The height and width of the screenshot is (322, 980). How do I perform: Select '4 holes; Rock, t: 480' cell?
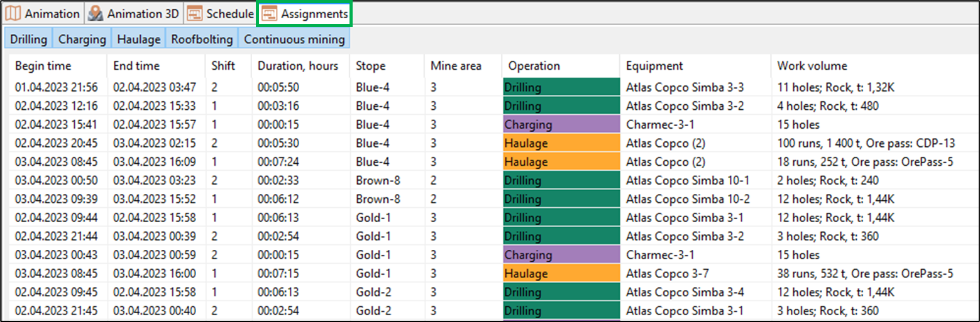(828, 106)
